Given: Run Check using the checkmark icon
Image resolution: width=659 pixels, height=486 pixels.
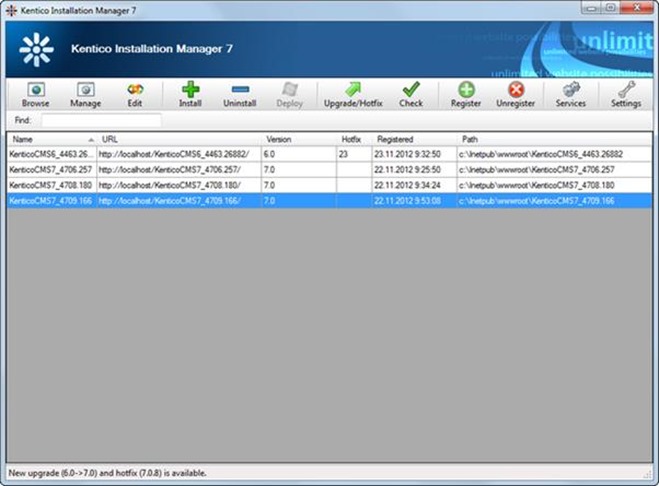Looking at the screenshot, I should pos(411,90).
